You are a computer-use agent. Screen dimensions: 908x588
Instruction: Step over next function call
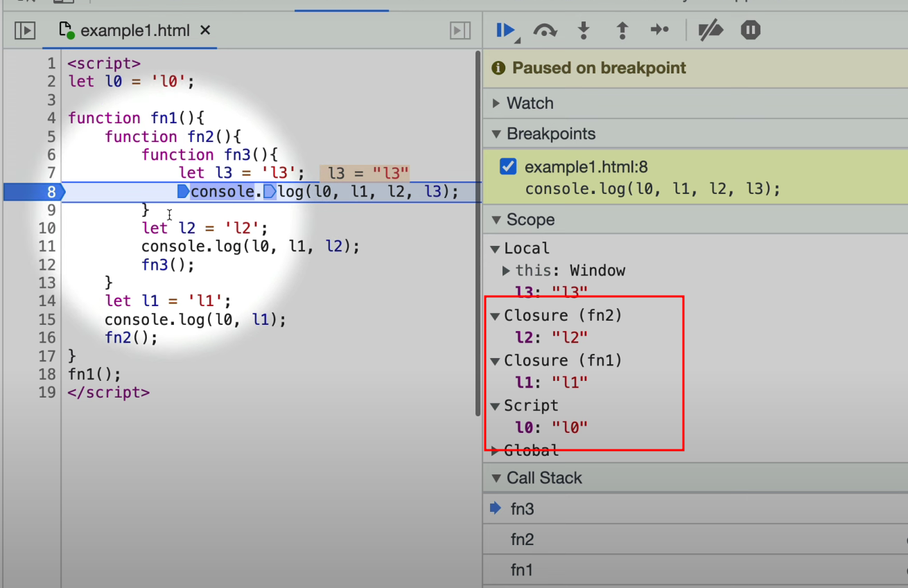(x=545, y=30)
